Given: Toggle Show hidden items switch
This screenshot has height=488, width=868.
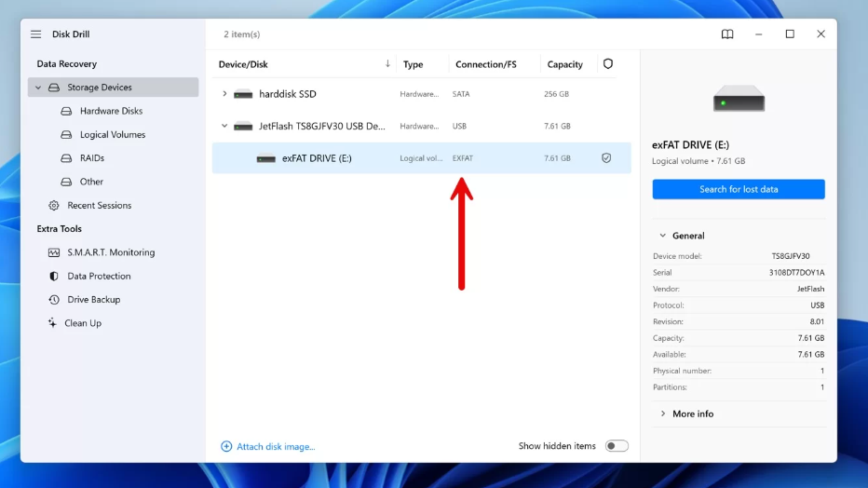Looking at the screenshot, I should [x=617, y=446].
